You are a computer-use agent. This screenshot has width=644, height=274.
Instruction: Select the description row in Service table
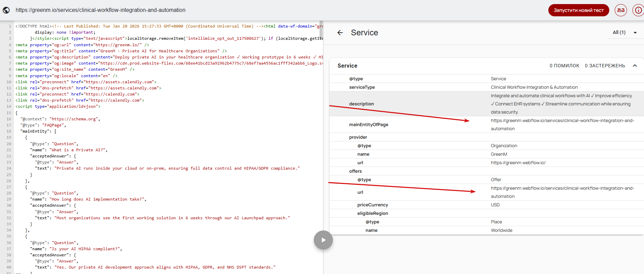pos(361,104)
